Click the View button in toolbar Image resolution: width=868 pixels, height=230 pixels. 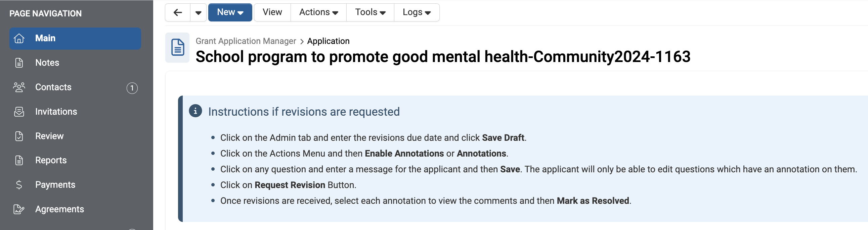click(x=272, y=12)
